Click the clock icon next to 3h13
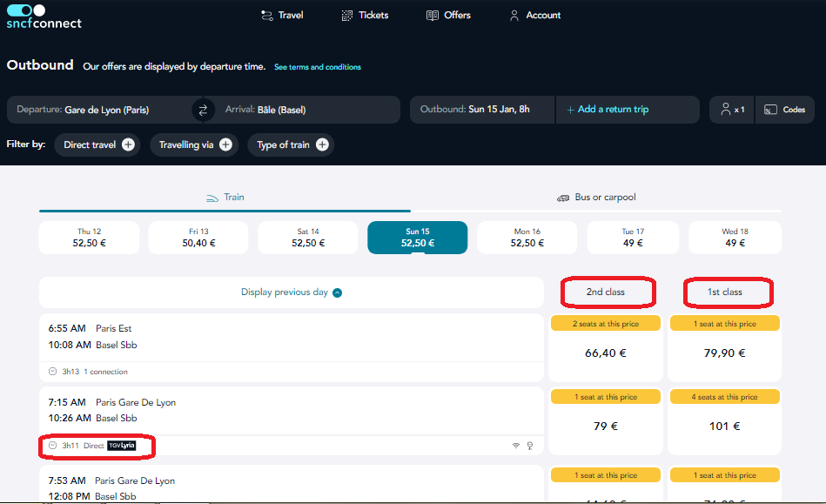Viewport: 826px width, 504px height. pos(53,372)
